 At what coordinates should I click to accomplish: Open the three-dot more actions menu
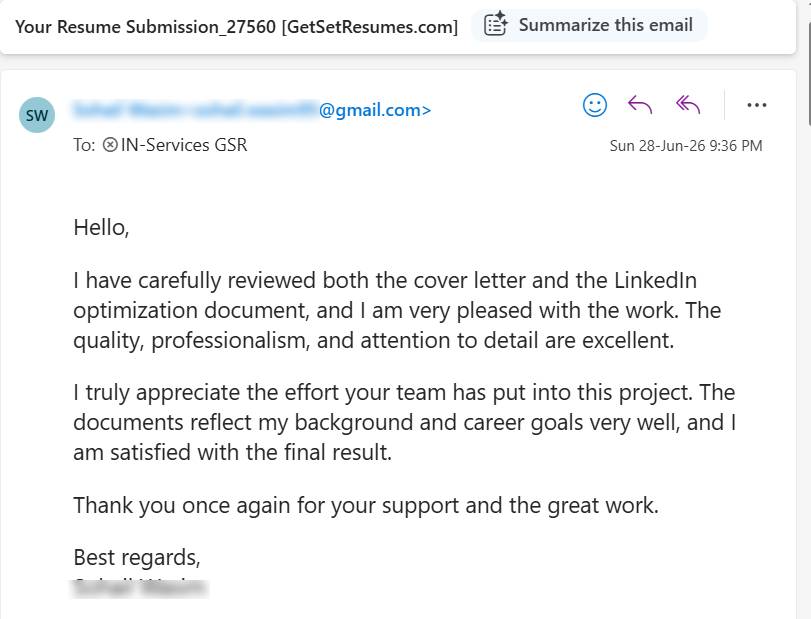point(757,105)
